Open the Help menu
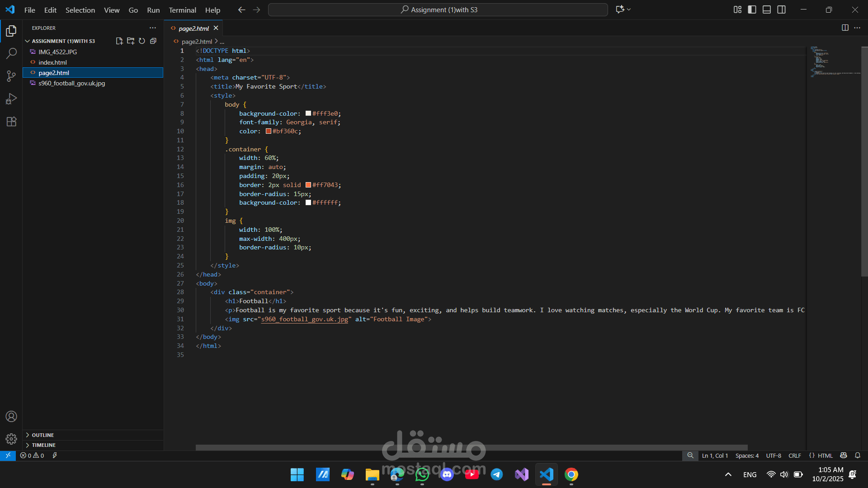868x488 pixels. point(212,10)
